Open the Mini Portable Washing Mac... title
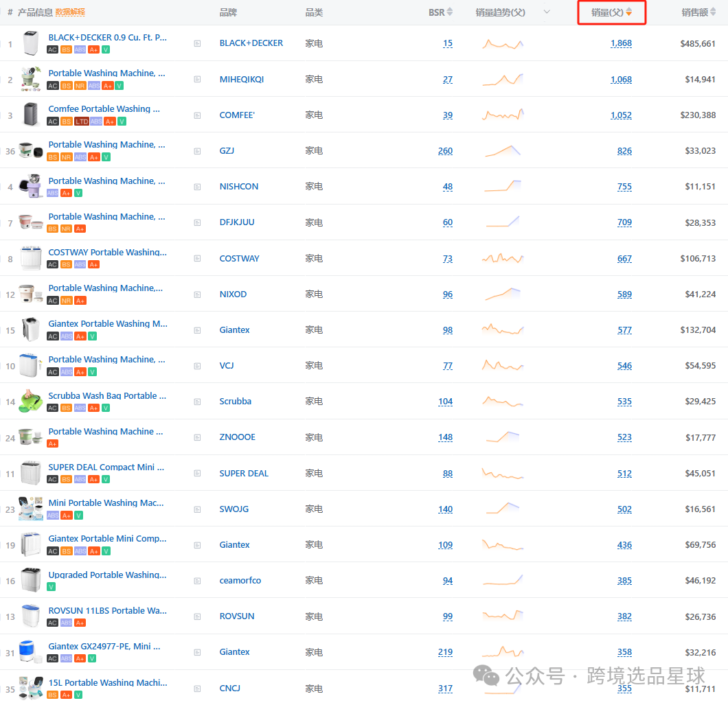Viewport: 728px width, 705px height. click(x=106, y=503)
